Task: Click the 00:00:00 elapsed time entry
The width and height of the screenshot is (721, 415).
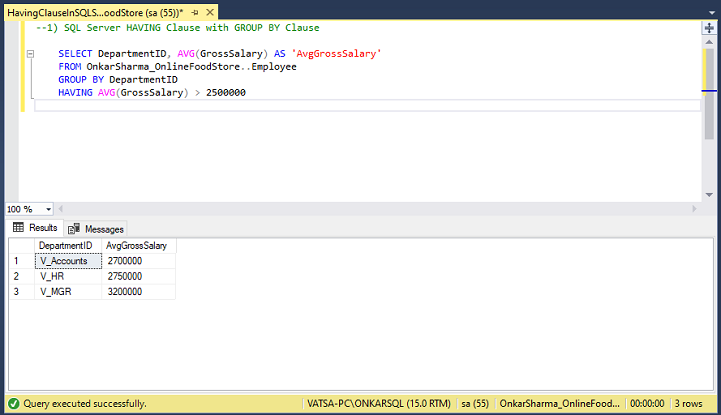Action: click(647, 404)
